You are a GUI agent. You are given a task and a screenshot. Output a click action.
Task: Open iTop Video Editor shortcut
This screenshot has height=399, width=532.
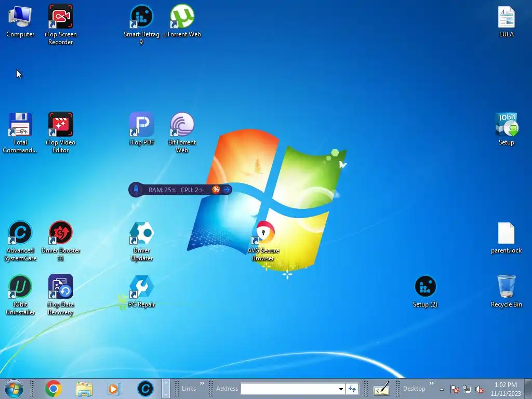click(x=60, y=133)
